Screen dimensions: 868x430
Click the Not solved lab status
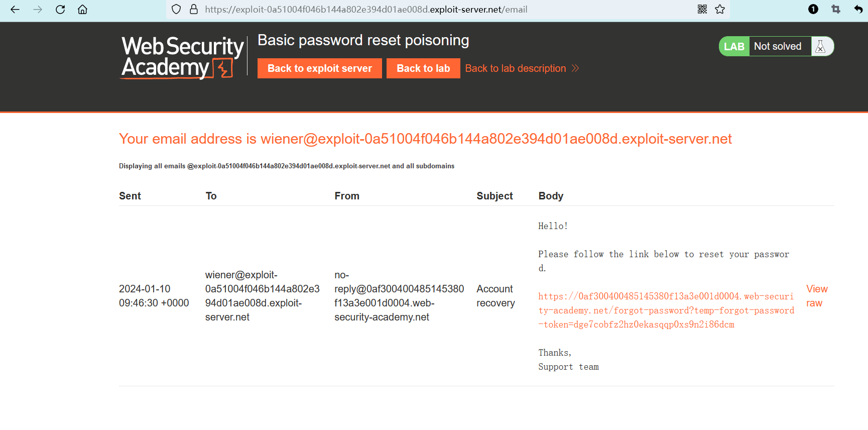click(x=777, y=46)
